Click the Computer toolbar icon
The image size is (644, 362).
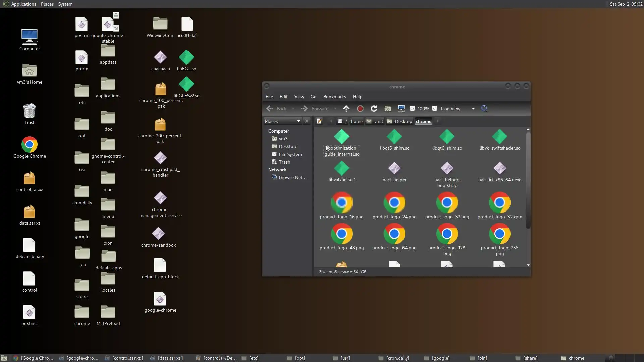tap(401, 108)
